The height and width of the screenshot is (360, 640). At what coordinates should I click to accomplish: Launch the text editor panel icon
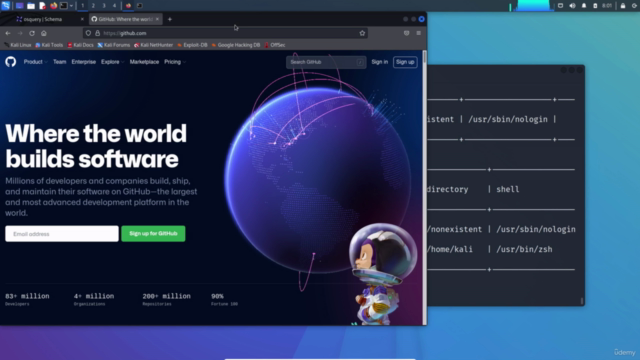[x=42, y=6]
